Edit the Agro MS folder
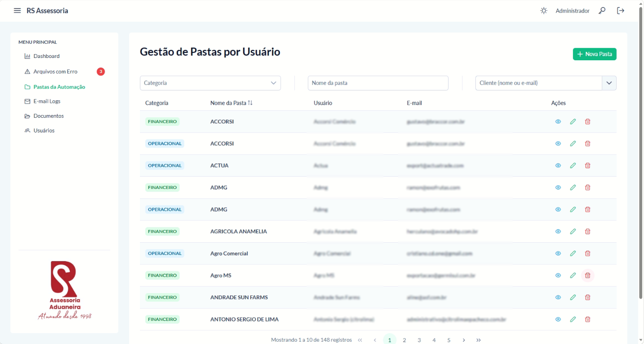The image size is (644, 344). pos(573,275)
